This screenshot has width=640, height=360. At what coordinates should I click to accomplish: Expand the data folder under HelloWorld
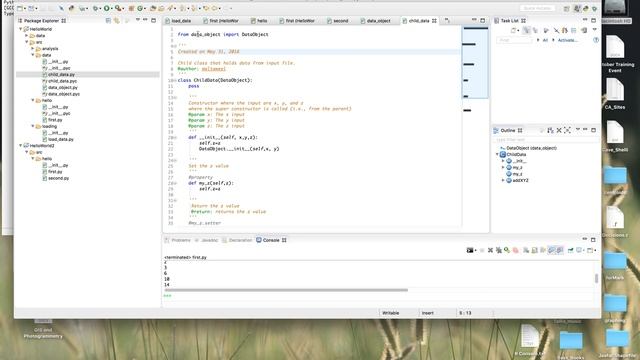[x=27, y=36]
